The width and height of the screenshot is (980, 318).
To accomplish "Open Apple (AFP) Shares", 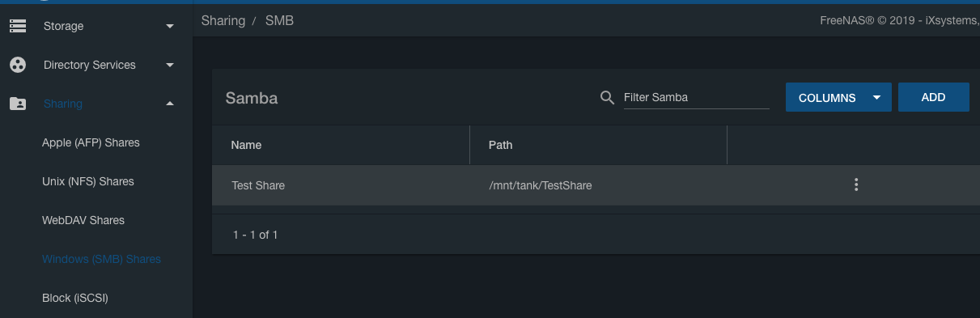I will (91, 142).
